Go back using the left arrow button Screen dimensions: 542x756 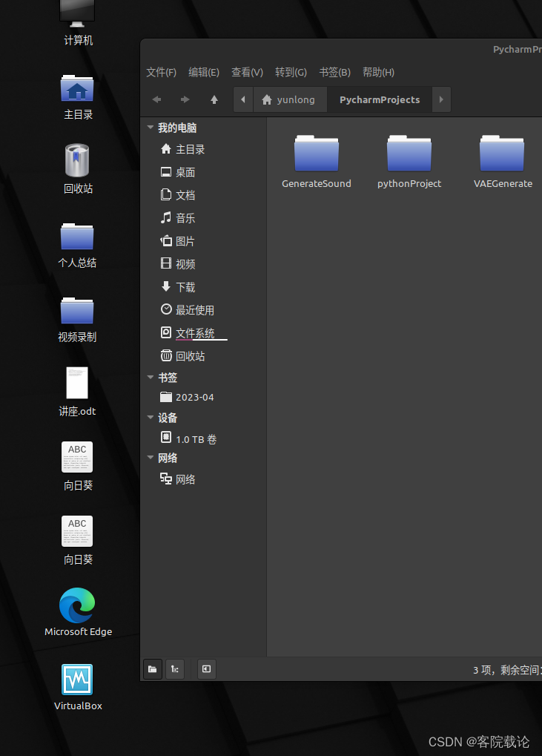(156, 99)
